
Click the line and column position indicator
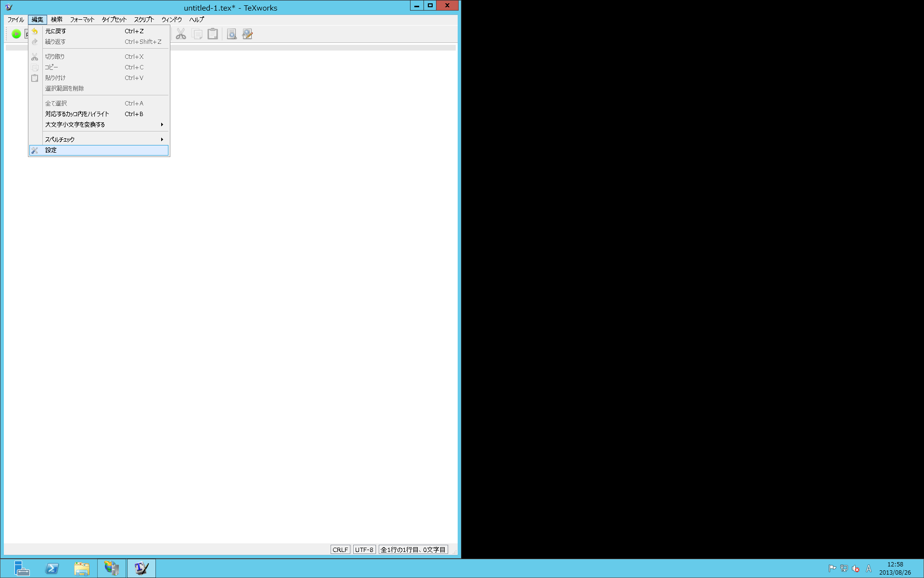[413, 550]
